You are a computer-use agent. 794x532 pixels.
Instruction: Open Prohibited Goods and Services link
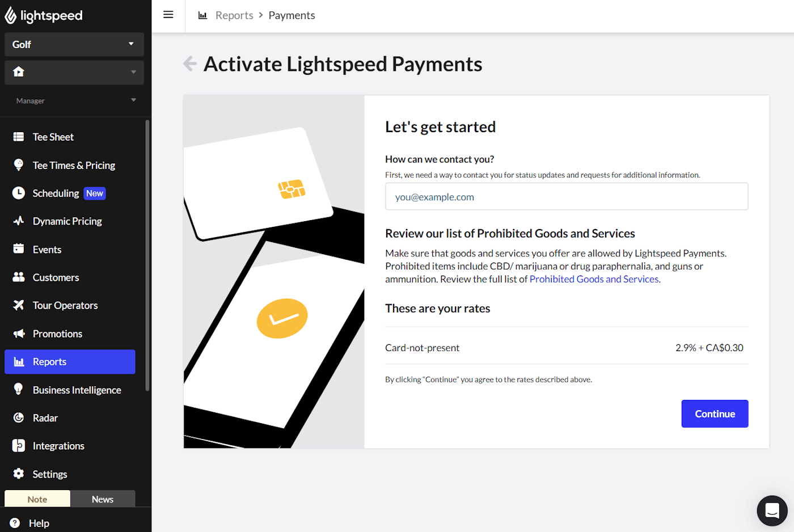[x=594, y=279]
